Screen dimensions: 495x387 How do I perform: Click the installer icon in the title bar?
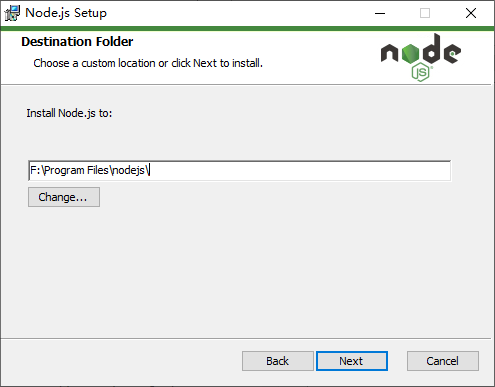[x=12, y=13]
